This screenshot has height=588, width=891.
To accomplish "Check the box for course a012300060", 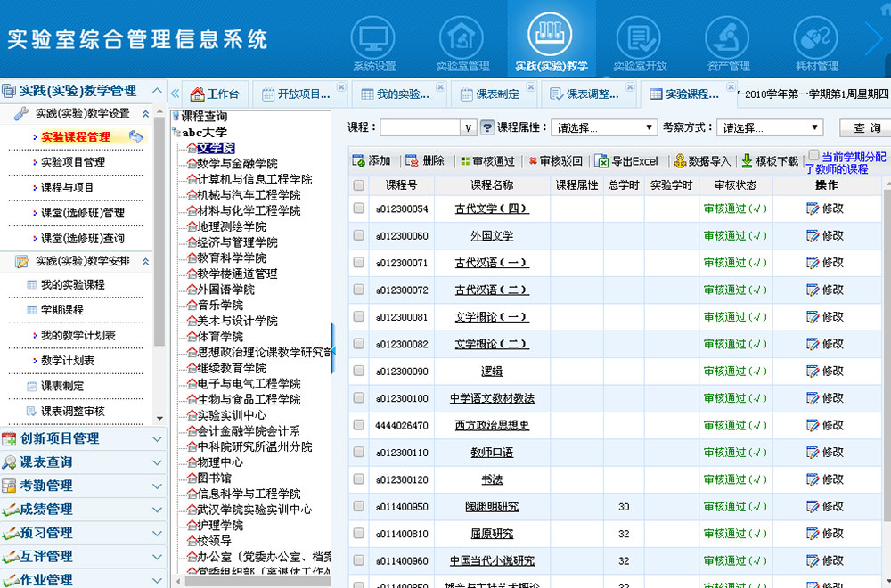I will (358, 235).
